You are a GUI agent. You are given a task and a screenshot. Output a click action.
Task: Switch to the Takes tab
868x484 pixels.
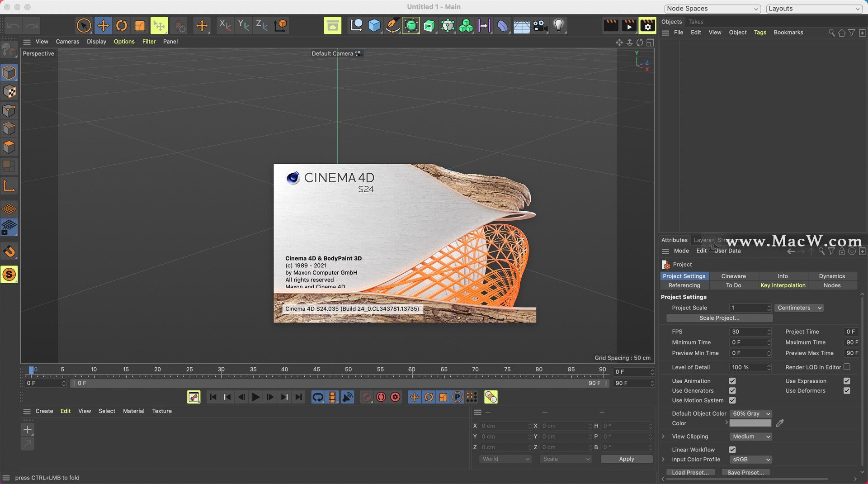tap(696, 21)
